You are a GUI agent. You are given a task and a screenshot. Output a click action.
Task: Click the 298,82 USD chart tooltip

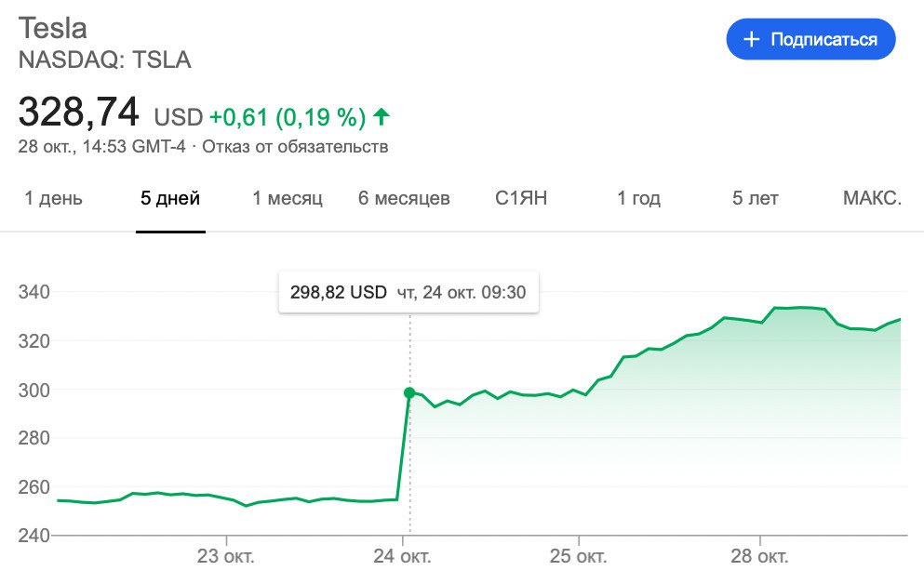tap(408, 292)
